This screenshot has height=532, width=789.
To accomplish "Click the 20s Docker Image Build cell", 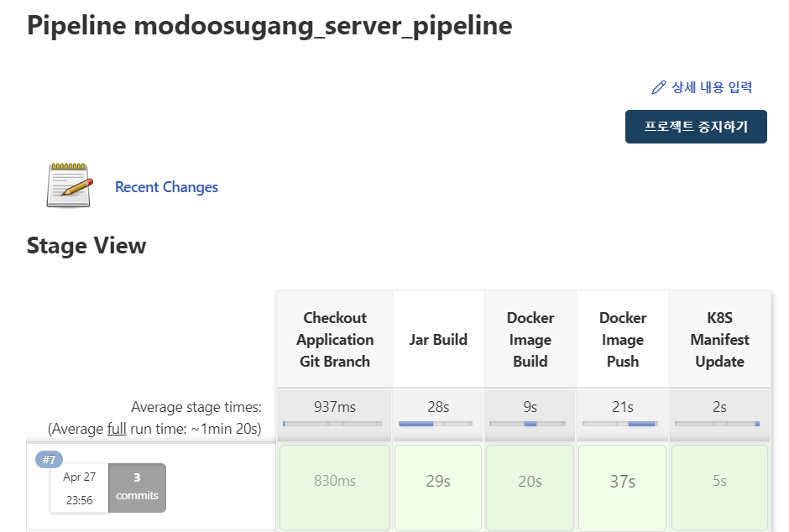I will click(x=530, y=487).
